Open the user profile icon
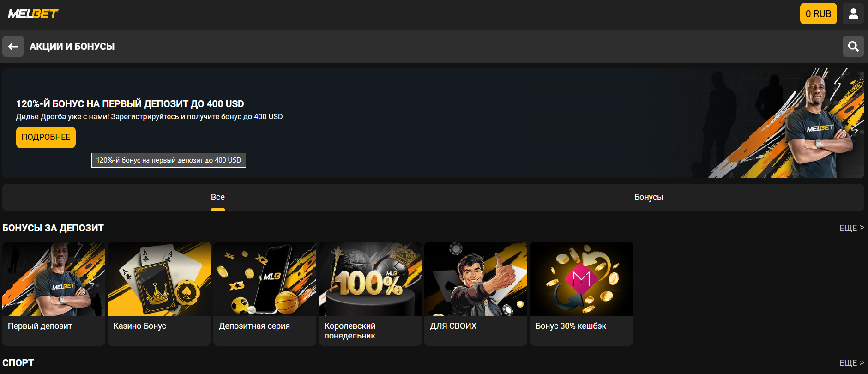Image resolution: width=868 pixels, height=374 pixels. click(853, 14)
